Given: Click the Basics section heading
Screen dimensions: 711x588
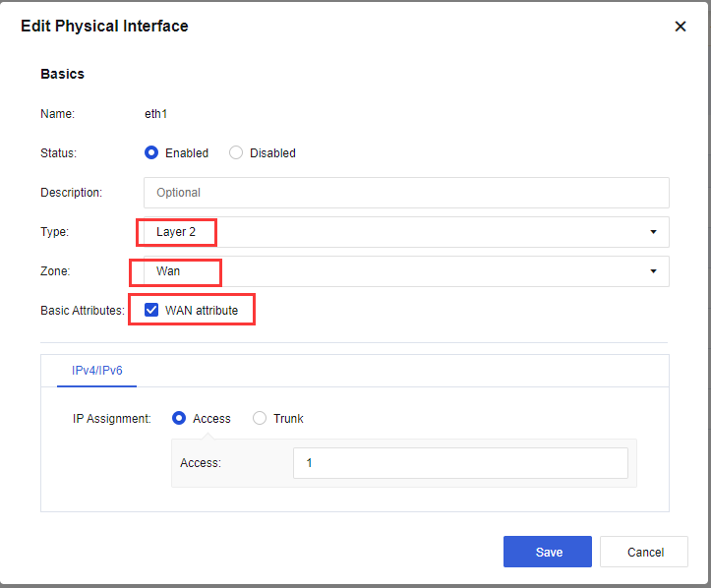Looking at the screenshot, I should pyautogui.click(x=62, y=74).
